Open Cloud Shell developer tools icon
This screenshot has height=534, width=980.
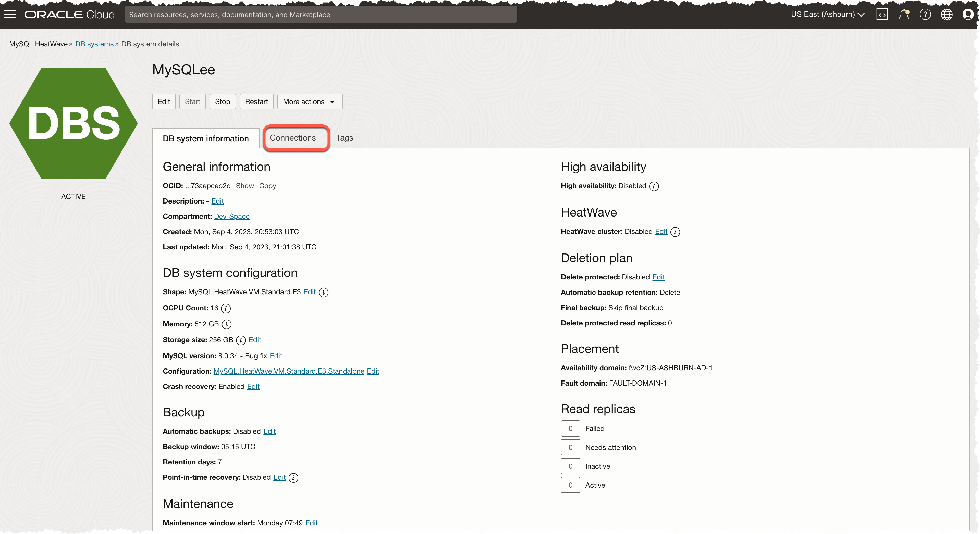pyautogui.click(x=882, y=15)
